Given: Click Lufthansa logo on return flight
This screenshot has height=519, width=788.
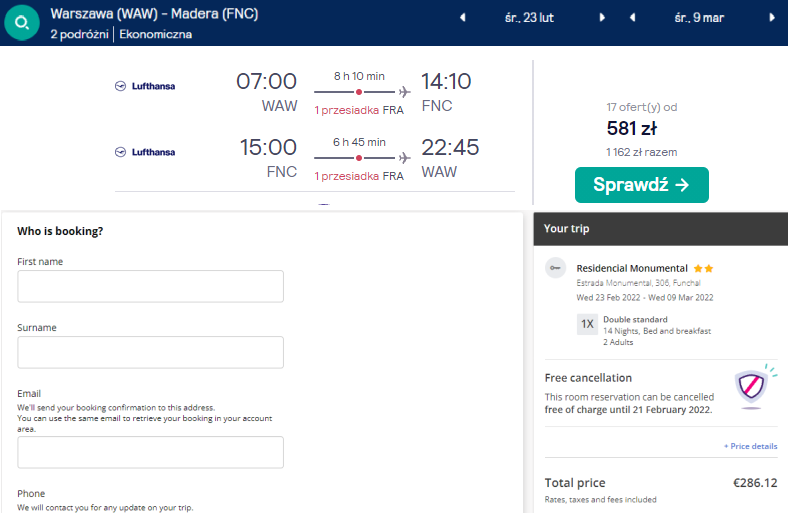Looking at the screenshot, I should click(x=146, y=152).
